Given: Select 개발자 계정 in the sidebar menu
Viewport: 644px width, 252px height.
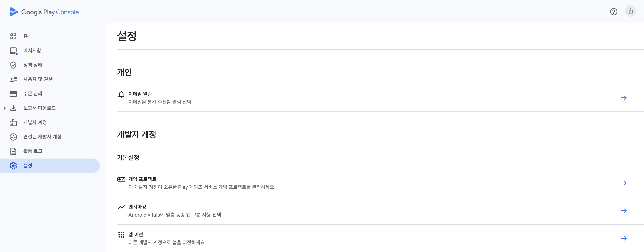Looking at the screenshot, I should pos(35,122).
